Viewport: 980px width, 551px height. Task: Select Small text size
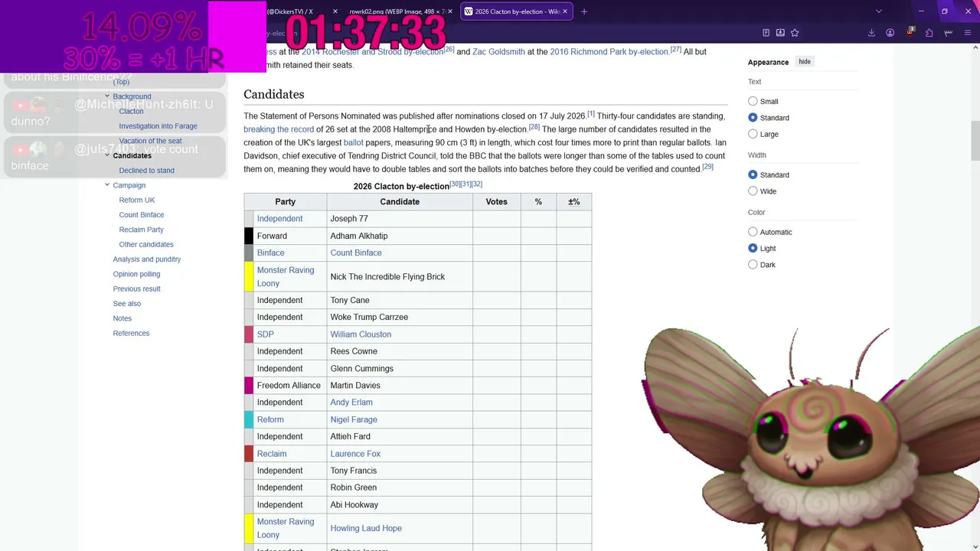coord(753,101)
